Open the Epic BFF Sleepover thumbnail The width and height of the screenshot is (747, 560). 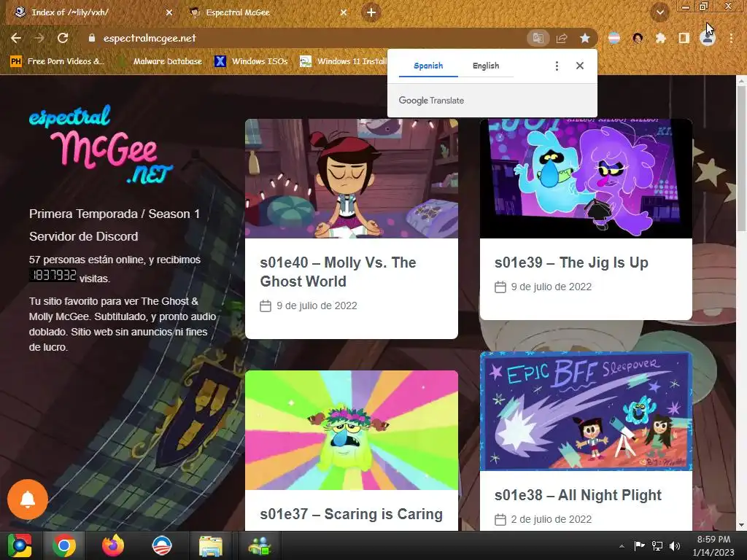point(586,411)
